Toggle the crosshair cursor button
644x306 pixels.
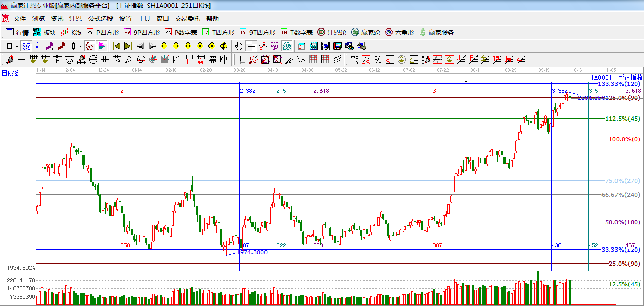[251, 46]
